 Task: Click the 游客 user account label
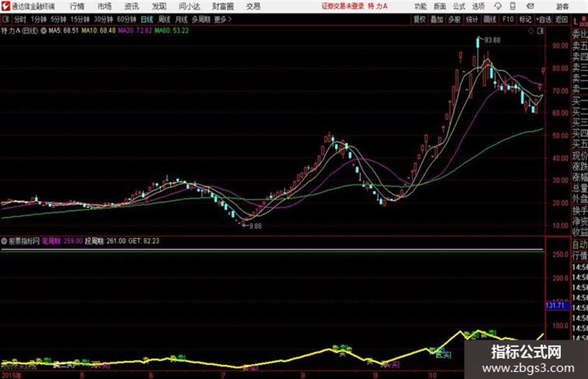point(562,6)
